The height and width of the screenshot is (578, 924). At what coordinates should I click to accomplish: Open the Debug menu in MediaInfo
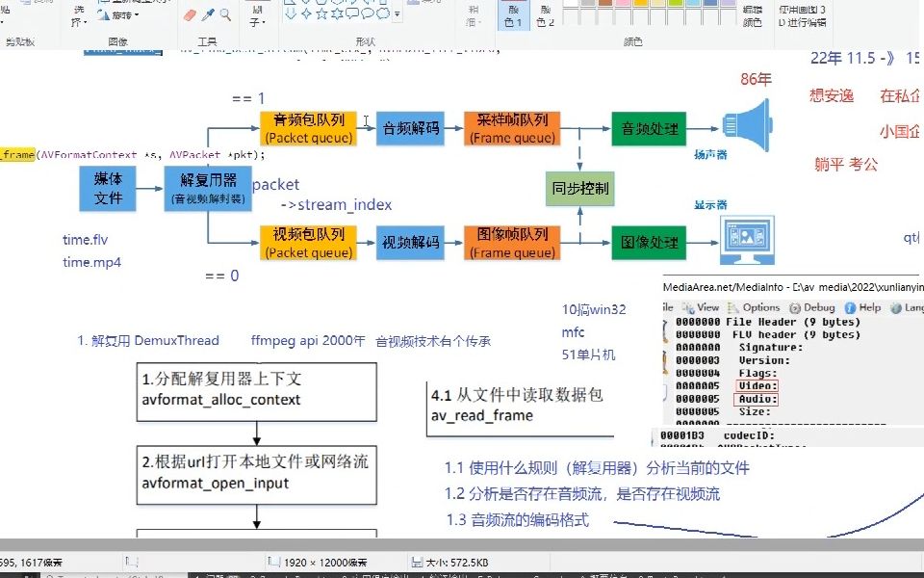tap(812, 308)
